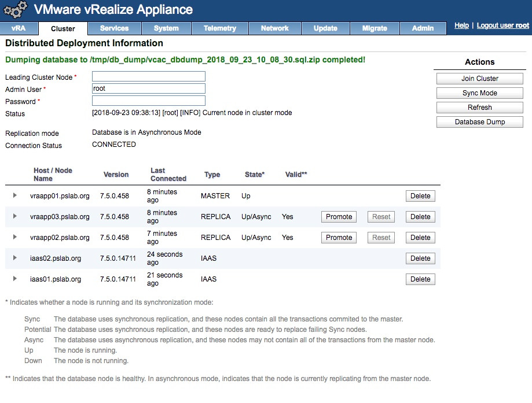Expand the iaas02.pslab.org node row

[x=15, y=258]
